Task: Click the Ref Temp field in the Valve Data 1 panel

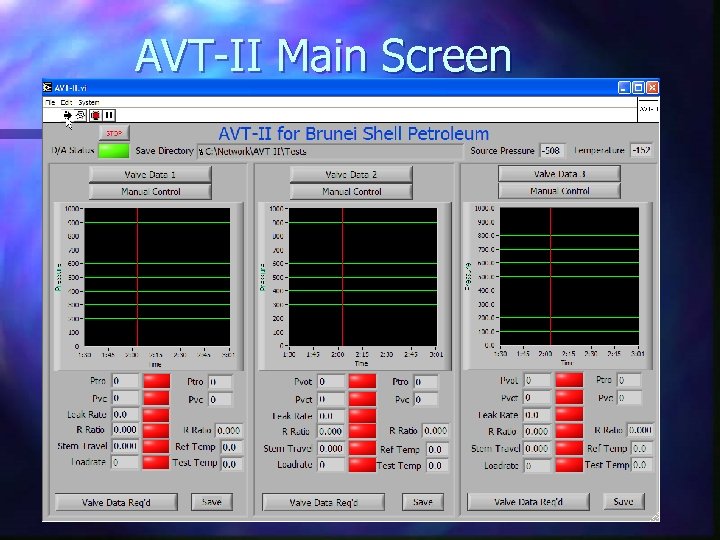Action: 232,447
